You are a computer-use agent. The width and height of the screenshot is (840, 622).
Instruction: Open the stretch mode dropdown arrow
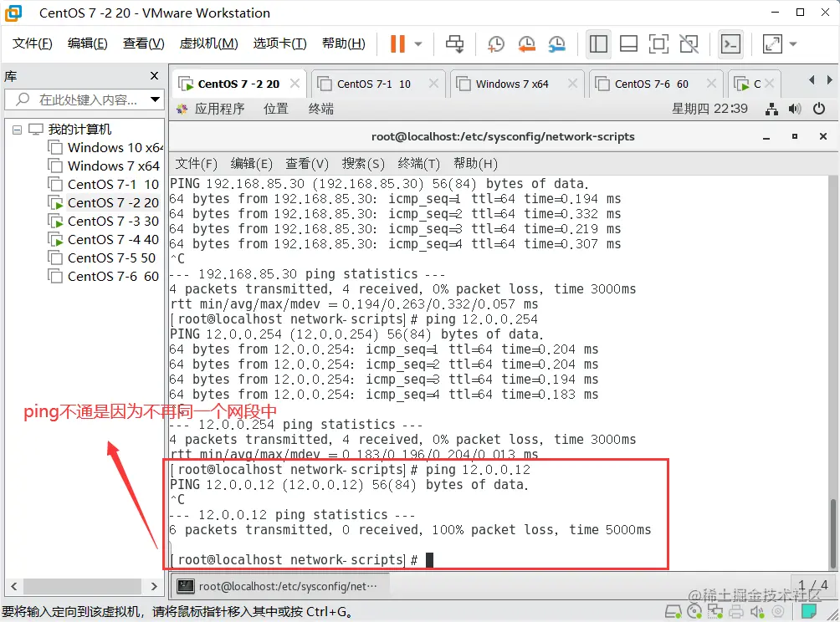click(791, 45)
